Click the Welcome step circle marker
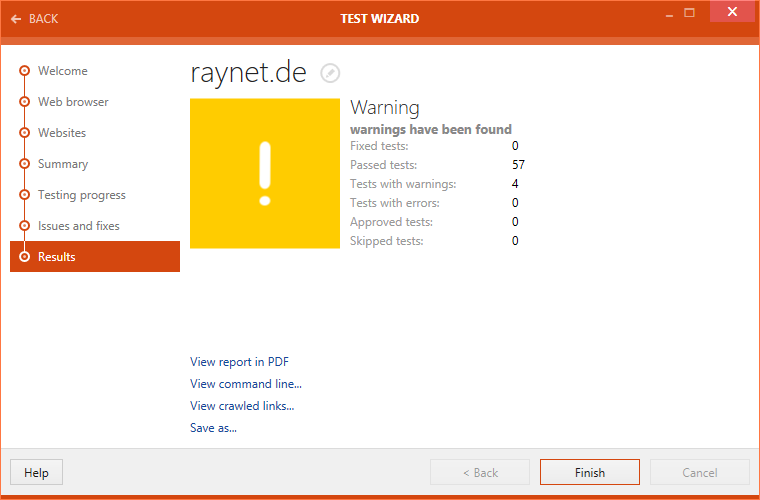The image size is (760, 500). click(x=24, y=71)
